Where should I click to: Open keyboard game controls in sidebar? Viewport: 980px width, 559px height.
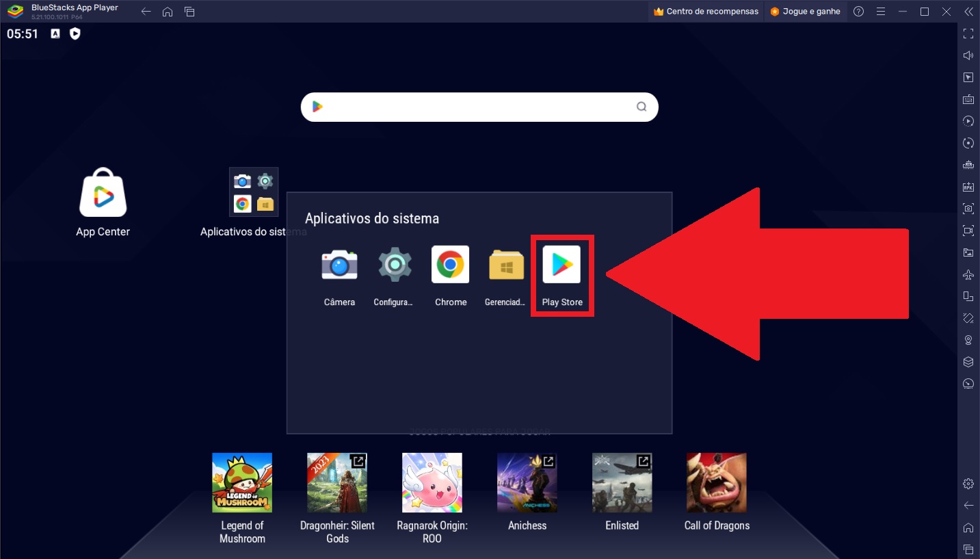[968, 99]
